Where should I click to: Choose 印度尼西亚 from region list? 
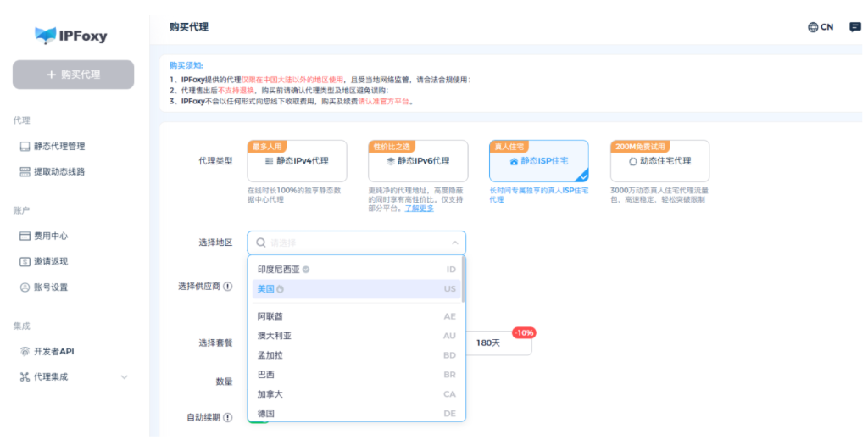pos(357,270)
